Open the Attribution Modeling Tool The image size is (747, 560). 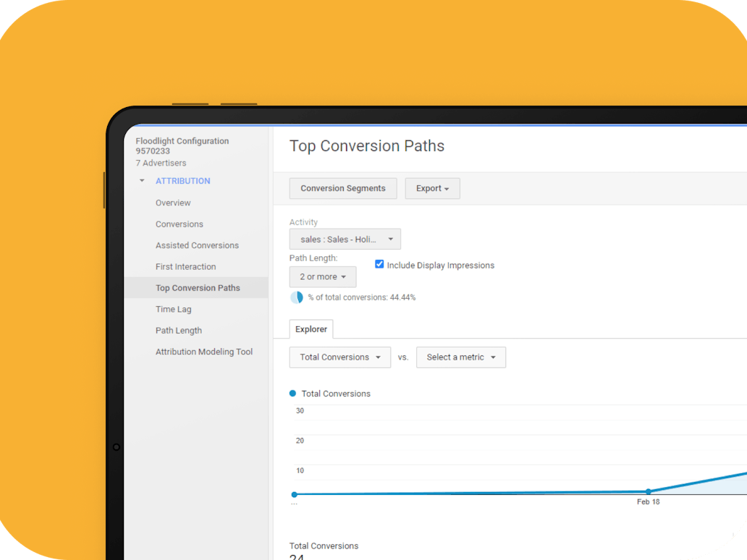(x=204, y=352)
